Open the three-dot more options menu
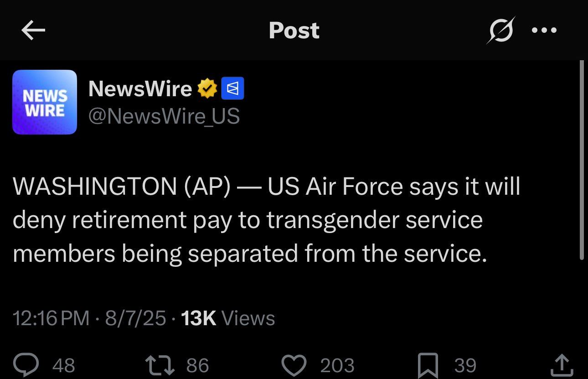 [544, 31]
